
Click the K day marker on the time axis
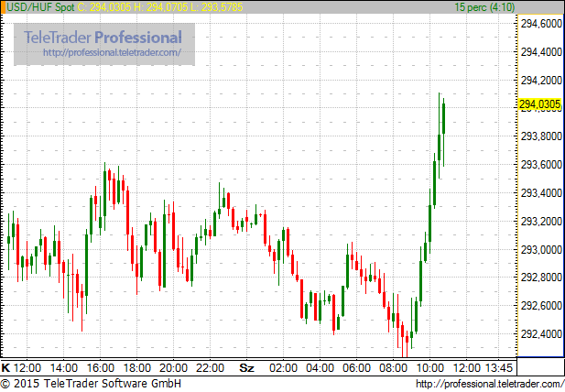coord(5,368)
